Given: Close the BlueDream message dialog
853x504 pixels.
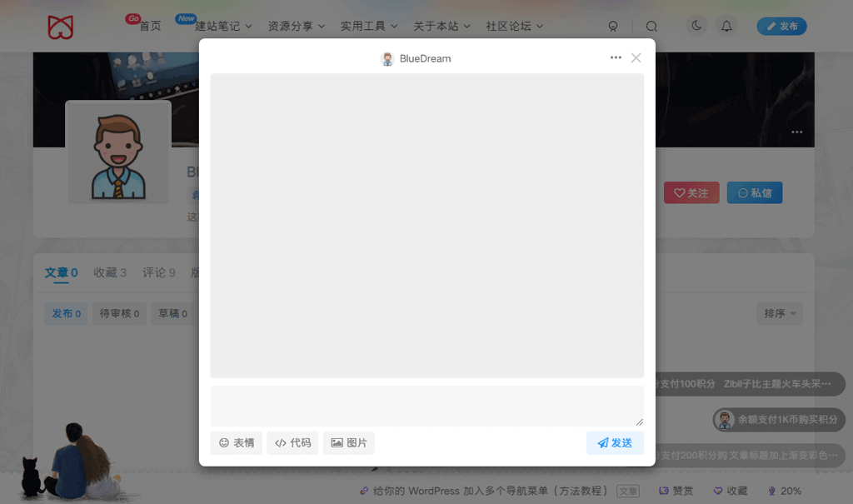Looking at the screenshot, I should point(636,57).
